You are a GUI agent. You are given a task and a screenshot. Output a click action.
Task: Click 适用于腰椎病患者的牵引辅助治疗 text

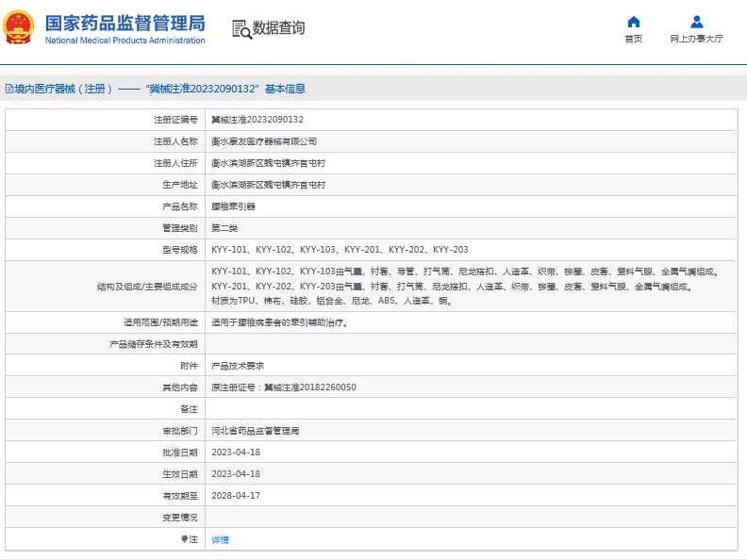(277, 322)
